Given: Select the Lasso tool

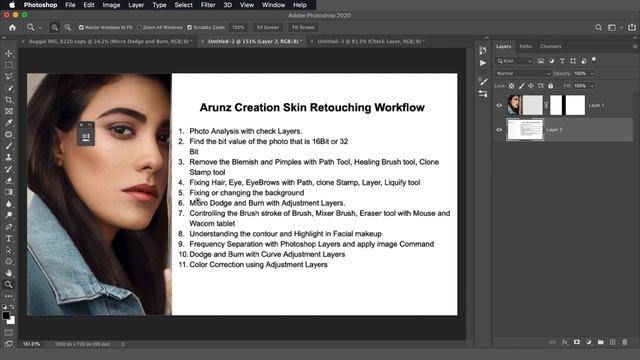Looking at the screenshot, I should coord(9,76).
